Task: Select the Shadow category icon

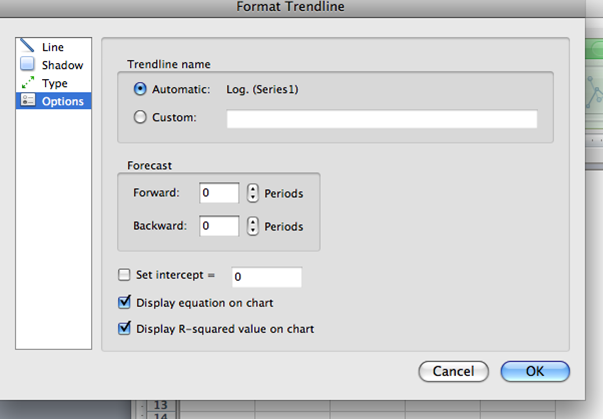Action: [28, 65]
